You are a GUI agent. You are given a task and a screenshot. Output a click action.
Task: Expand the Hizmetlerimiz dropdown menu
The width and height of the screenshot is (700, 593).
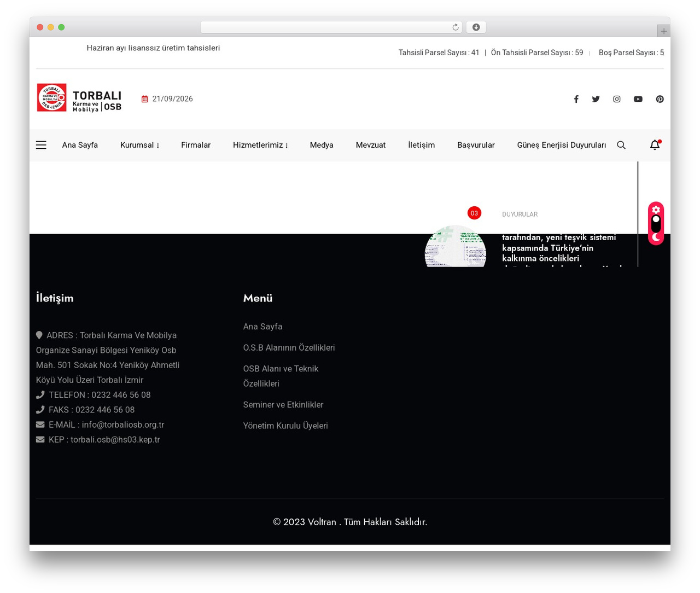tap(260, 145)
